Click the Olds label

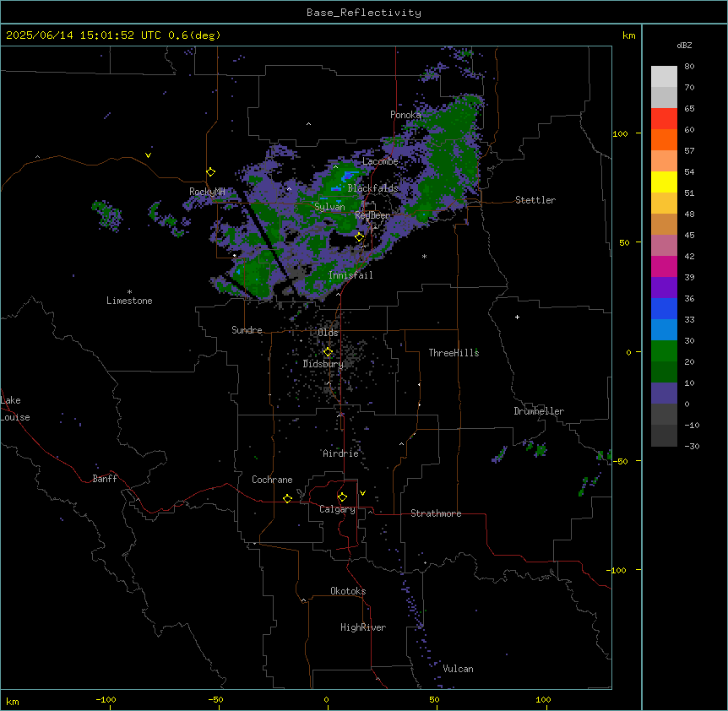[x=328, y=333]
